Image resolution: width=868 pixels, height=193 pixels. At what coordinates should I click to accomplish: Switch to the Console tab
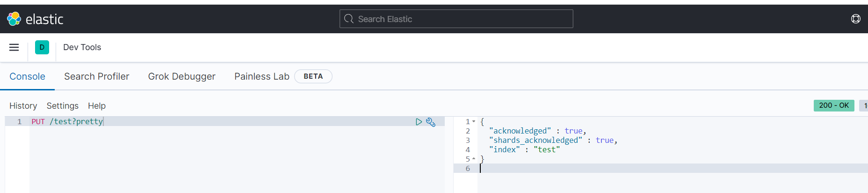(x=27, y=76)
